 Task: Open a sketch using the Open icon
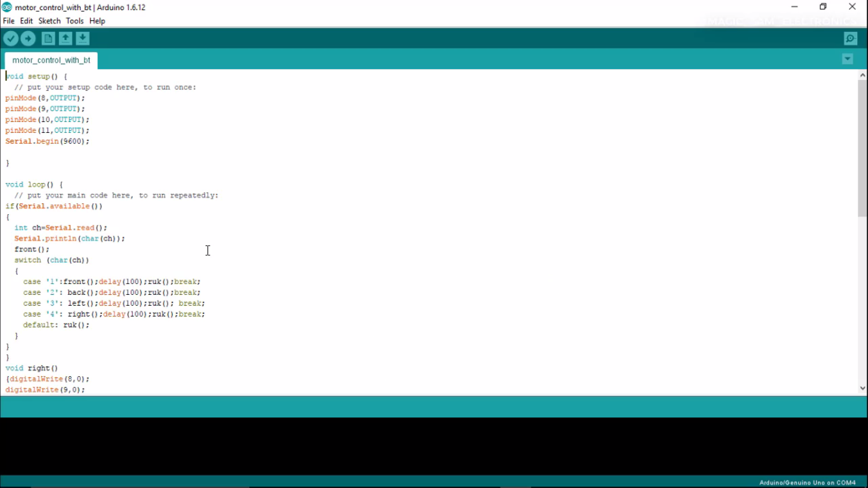65,39
